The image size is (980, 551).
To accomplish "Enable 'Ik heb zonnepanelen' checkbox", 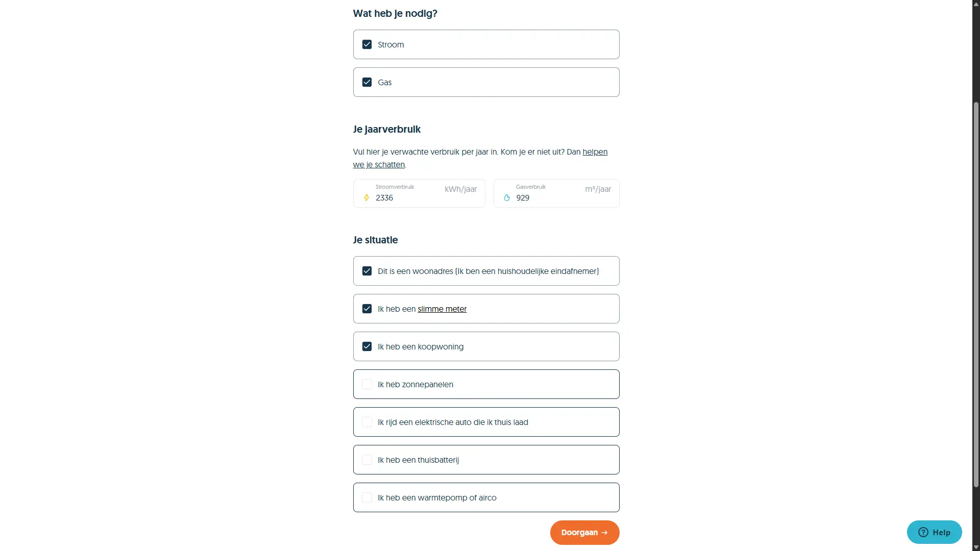I will (367, 384).
